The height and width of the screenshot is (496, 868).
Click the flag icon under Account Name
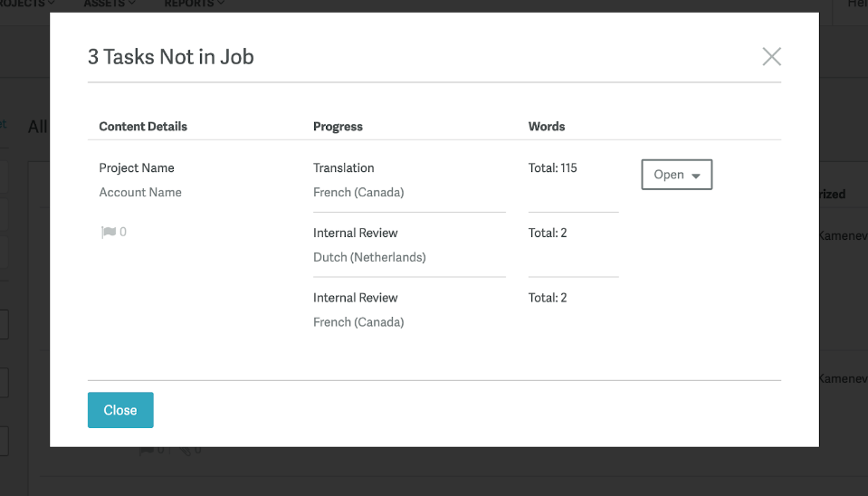pyautogui.click(x=109, y=232)
